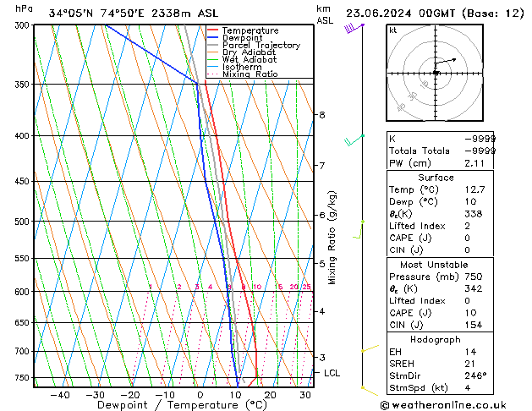Click the Most Unstable theta-e value 342
Image resolution: width=532 pixels, height=411 pixels.
point(474,288)
